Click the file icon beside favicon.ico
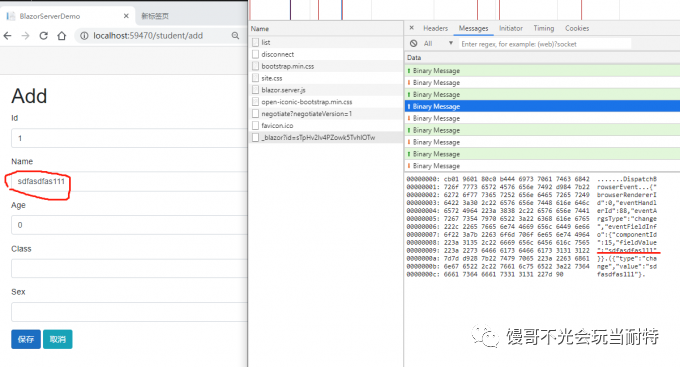The image size is (680, 367). (255, 125)
